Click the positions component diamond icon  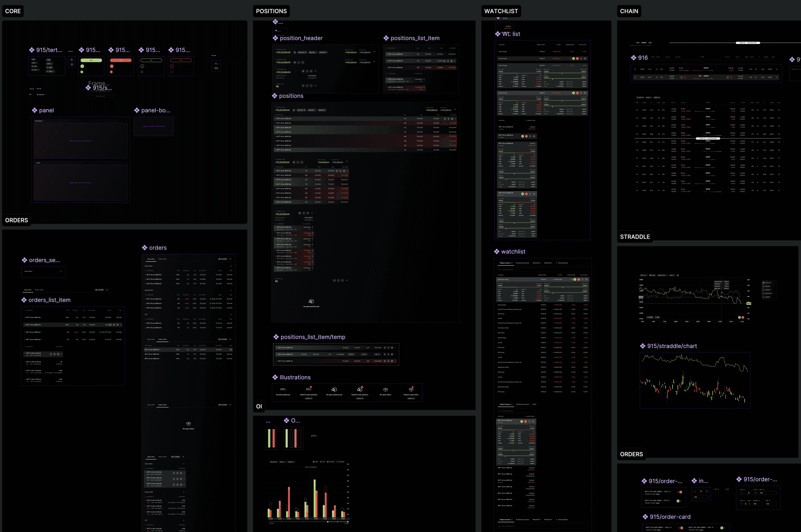point(275,96)
